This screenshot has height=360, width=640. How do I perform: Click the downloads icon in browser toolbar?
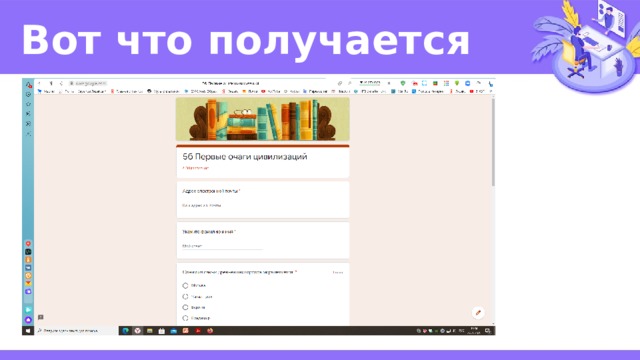click(491, 84)
